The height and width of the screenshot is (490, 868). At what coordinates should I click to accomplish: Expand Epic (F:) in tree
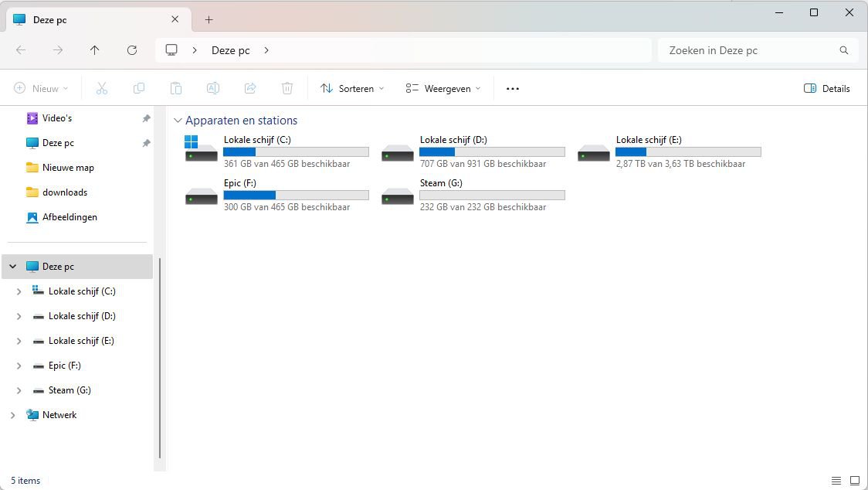19,366
